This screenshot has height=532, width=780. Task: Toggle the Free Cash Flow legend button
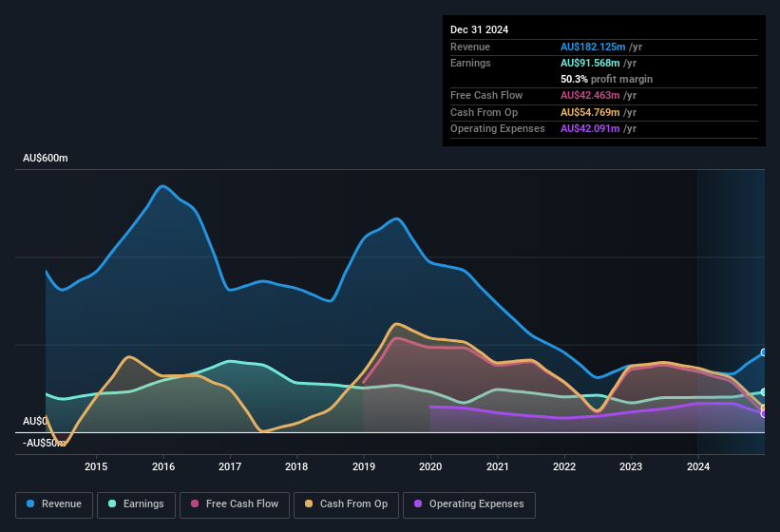(235, 504)
